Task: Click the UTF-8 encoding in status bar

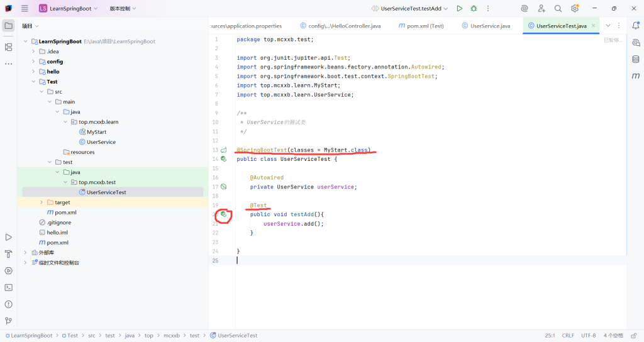Action: [588, 336]
